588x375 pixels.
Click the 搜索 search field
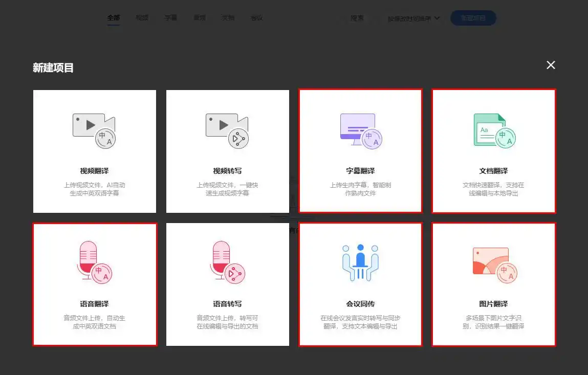tap(357, 18)
